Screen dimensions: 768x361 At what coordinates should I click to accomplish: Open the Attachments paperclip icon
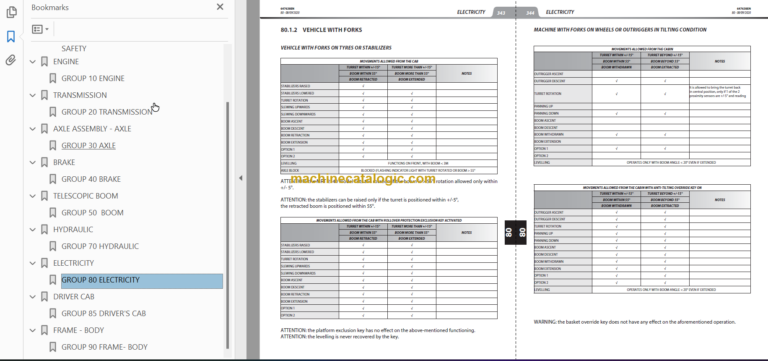coord(11,60)
